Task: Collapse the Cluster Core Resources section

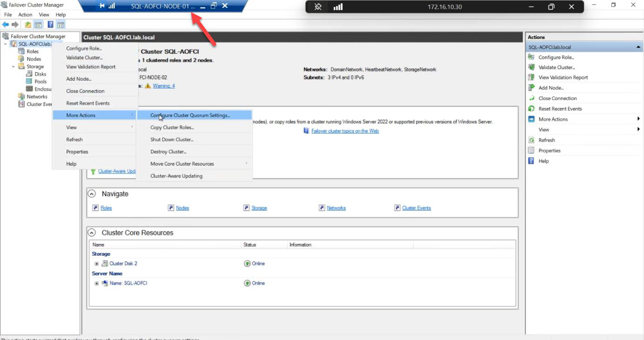Action: click(x=92, y=232)
